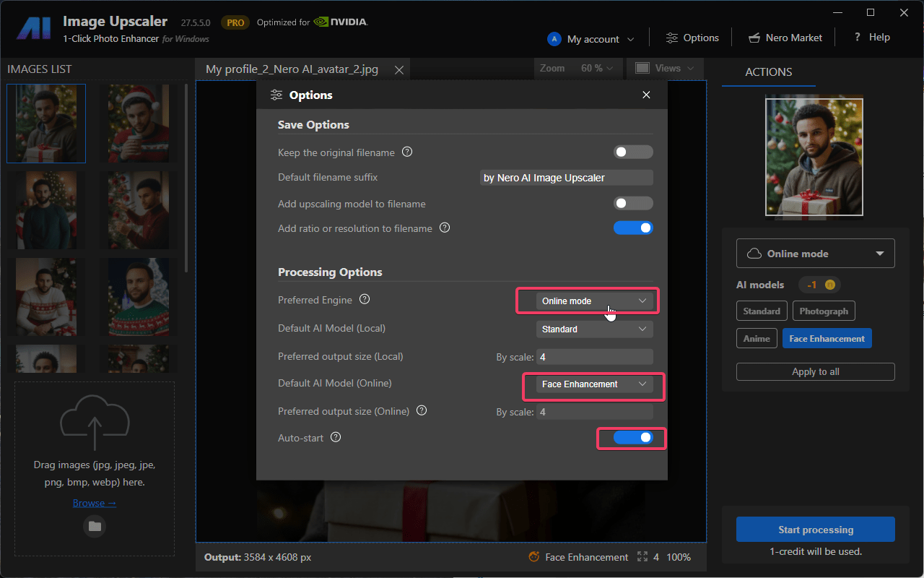Click help icon next to Preferred Engine
Viewport: 924px width, 578px height.
365,299
